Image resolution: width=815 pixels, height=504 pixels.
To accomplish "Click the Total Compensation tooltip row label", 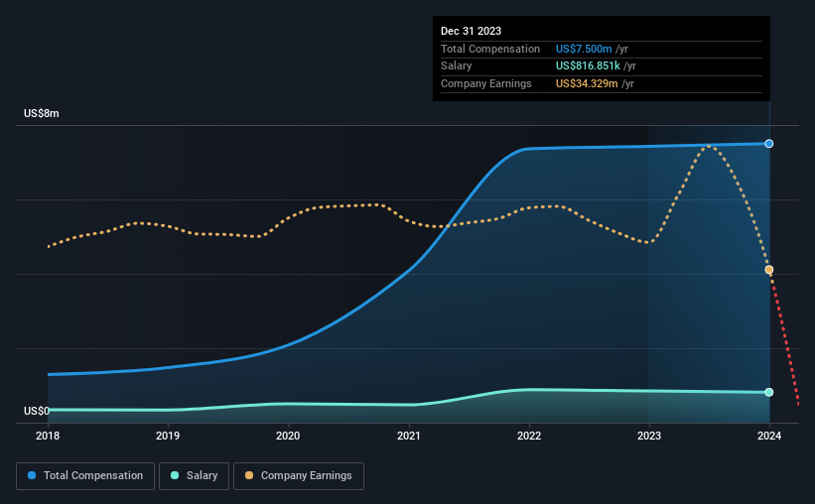I will pos(490,49).
